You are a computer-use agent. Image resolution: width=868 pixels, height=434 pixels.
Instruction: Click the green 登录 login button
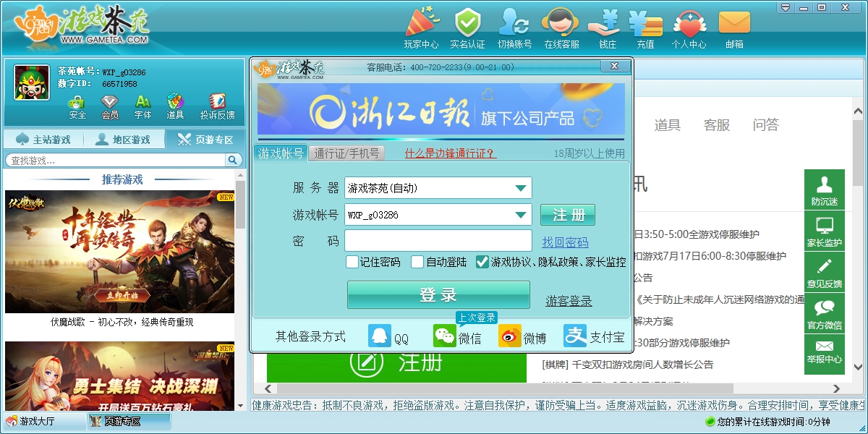tap(438, 294)
